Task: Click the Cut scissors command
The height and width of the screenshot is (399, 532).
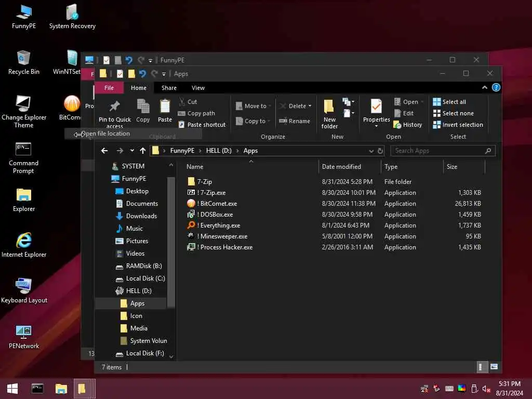Action: click(188, 102)
